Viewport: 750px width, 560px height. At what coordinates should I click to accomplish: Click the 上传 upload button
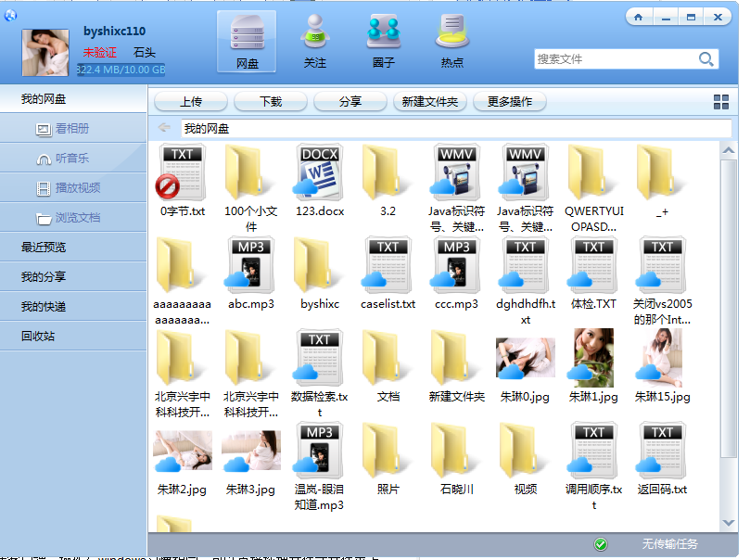[x=191, y=101]
